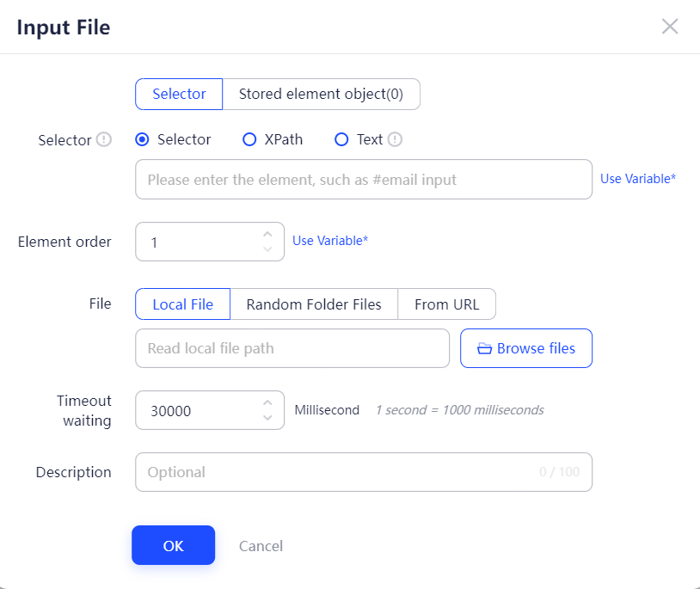Switch to Random Folder Files mode

313,304
